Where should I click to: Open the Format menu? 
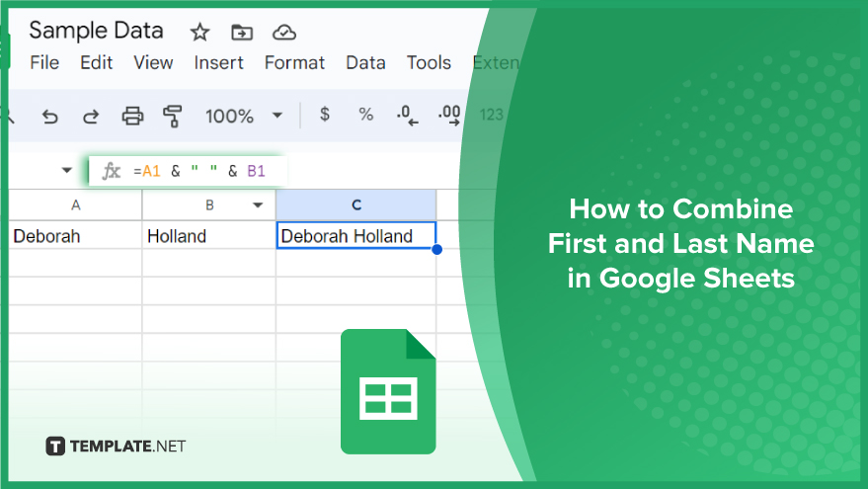pos(294,62)
